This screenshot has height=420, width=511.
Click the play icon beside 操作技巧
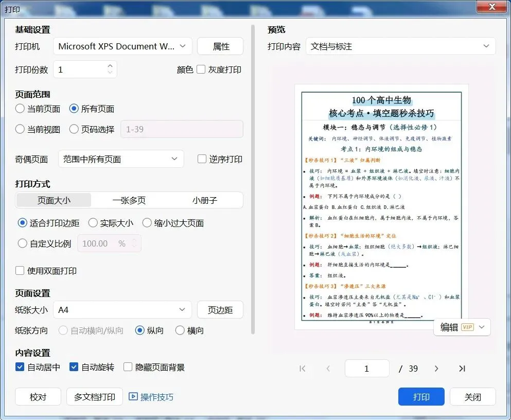133,396
